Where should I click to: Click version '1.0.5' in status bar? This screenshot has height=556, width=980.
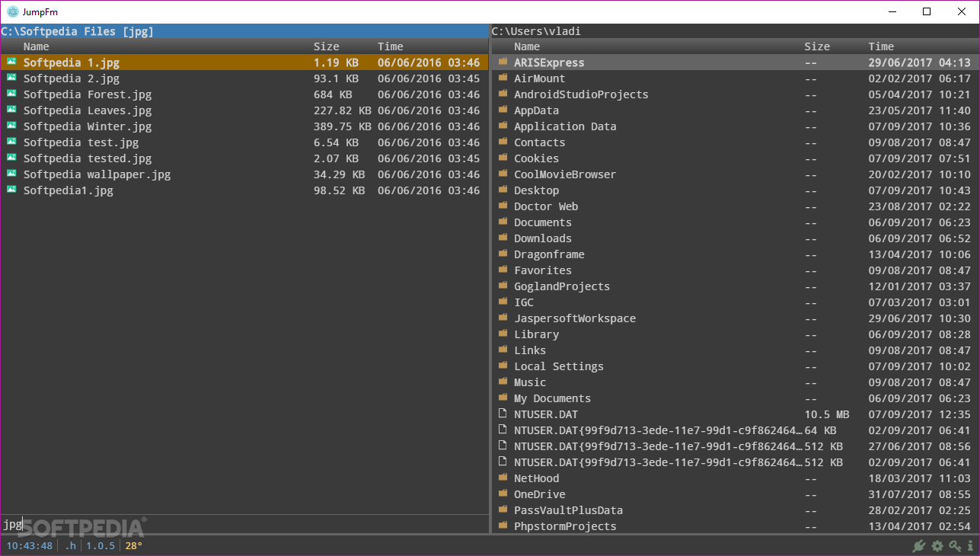[101, 545]
